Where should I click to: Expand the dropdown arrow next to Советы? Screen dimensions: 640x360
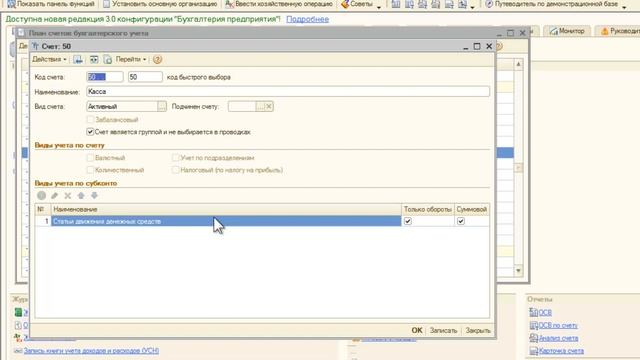coord(379,7)
